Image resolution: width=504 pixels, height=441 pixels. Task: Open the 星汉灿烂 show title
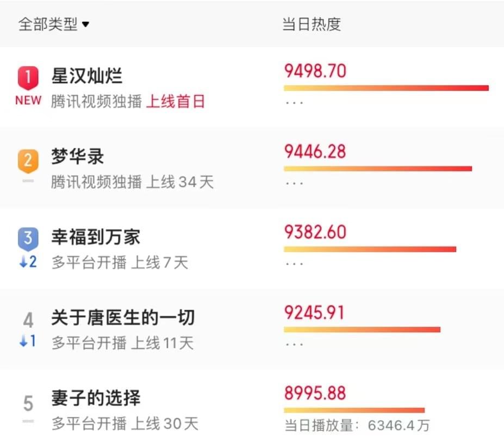(87, 76)
